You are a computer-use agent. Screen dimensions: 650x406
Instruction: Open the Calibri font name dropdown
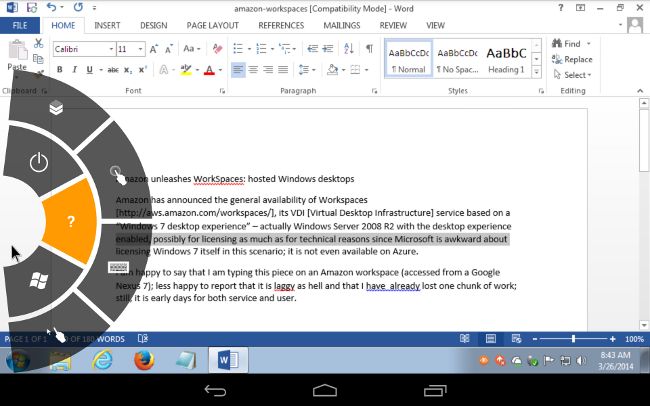tap(111, 49)
